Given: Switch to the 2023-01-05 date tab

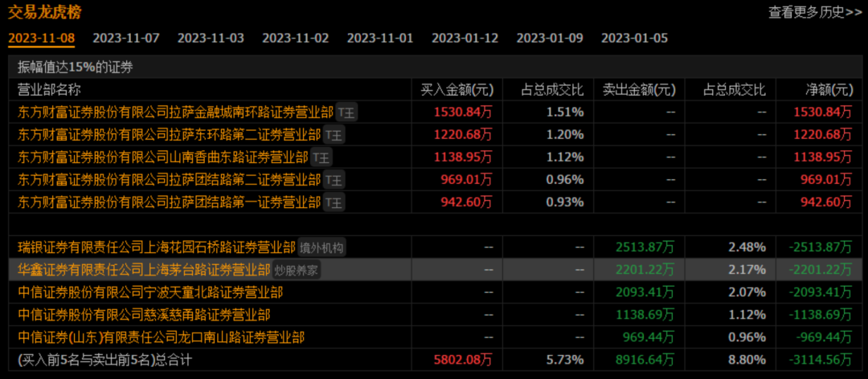Looking at the screenshot, I should (x=634, y=39).
